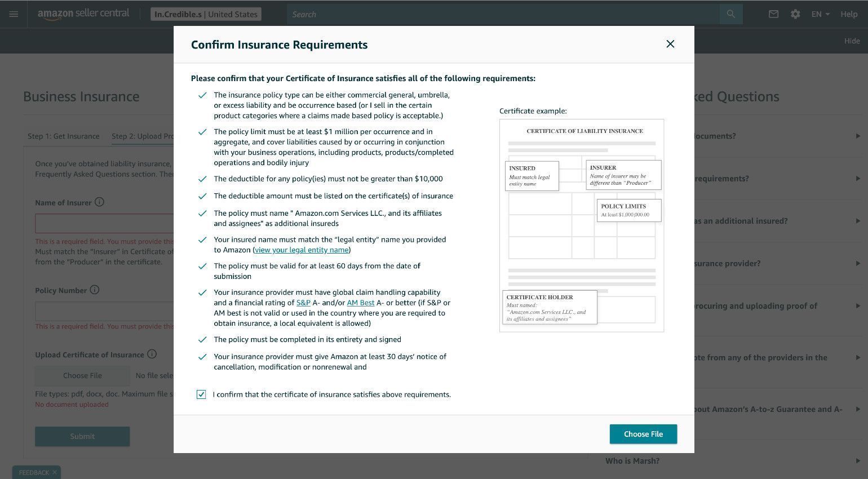Click the Choose File button in the dialog
The width and height of the screenshot is (868, 479).
(x=643, y=434)
